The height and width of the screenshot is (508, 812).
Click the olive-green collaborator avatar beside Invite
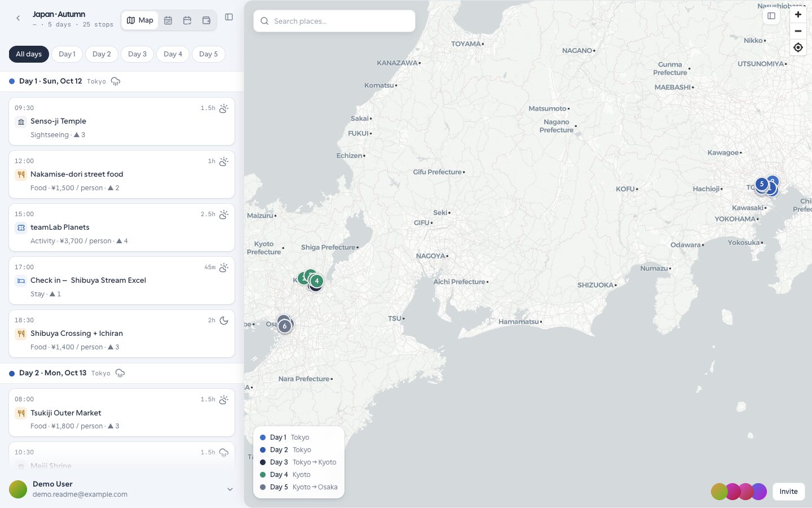point(720,492)
